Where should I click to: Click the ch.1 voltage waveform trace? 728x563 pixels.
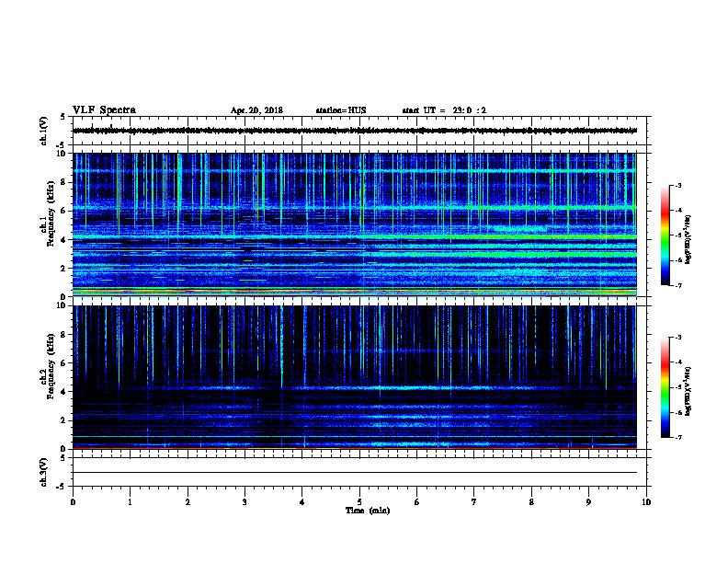point(355,131)
